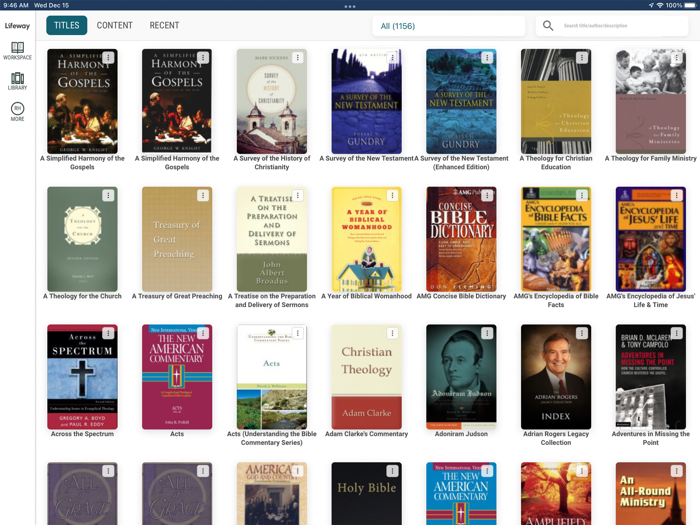
Task: Open options menu for A Theology for the Church
Action: pos(108,195)
